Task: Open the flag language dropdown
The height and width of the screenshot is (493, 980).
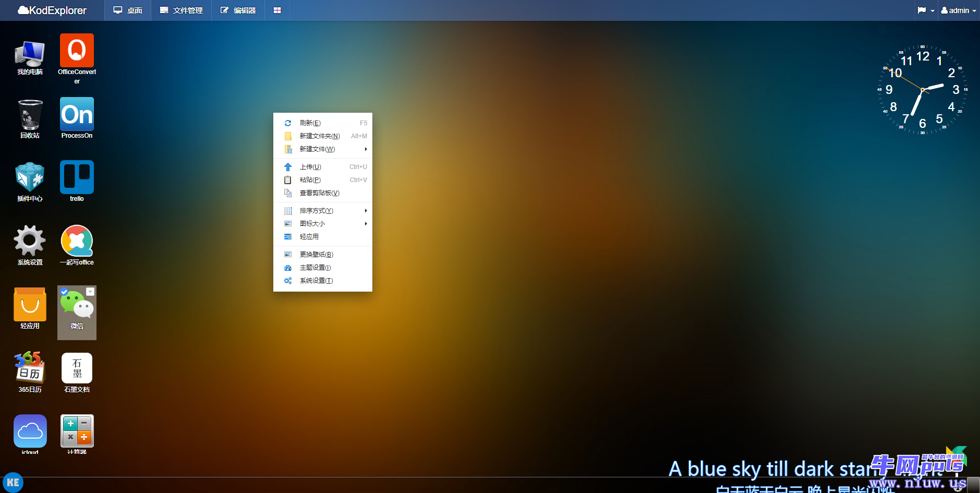Action: [x=926, y=10]
